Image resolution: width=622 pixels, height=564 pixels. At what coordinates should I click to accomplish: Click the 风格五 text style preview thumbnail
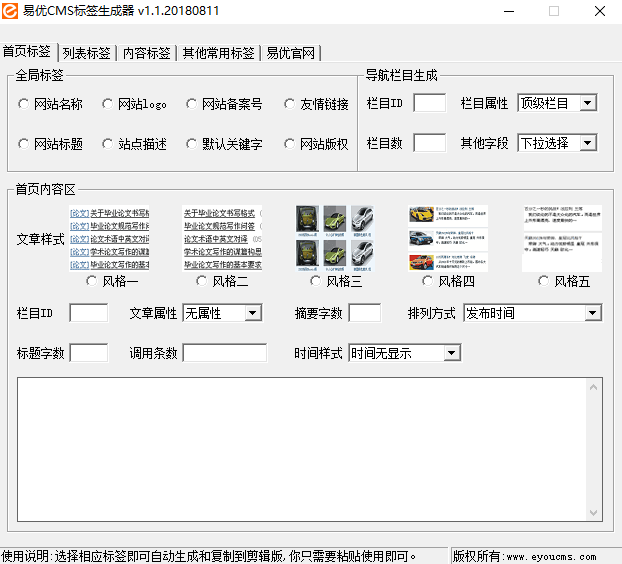561,238
